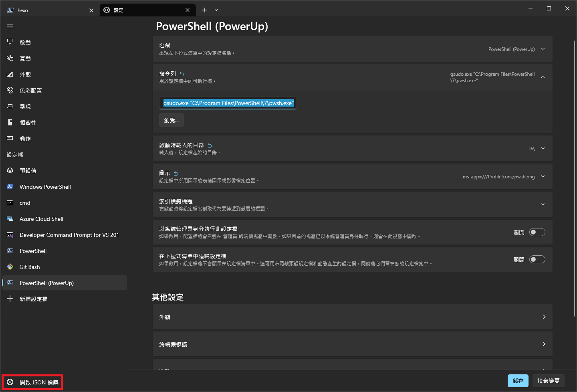Reset the 命令列 setting with its undo arrow
This screenshot has width=577, height=392.
[x=182, y=74]
